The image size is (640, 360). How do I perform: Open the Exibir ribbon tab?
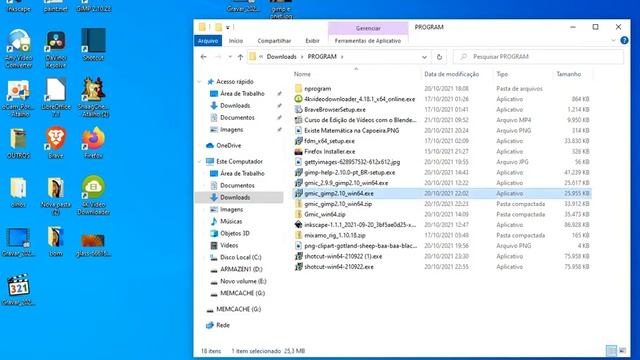[x=312, y=41]
